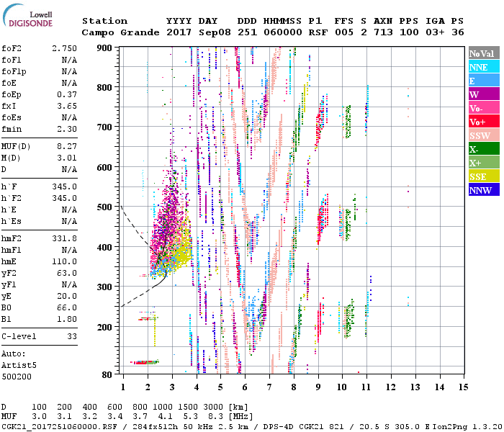Click the year 2017 in header
Viewport: 504px width, 432px height.
(x=179, y=32)
